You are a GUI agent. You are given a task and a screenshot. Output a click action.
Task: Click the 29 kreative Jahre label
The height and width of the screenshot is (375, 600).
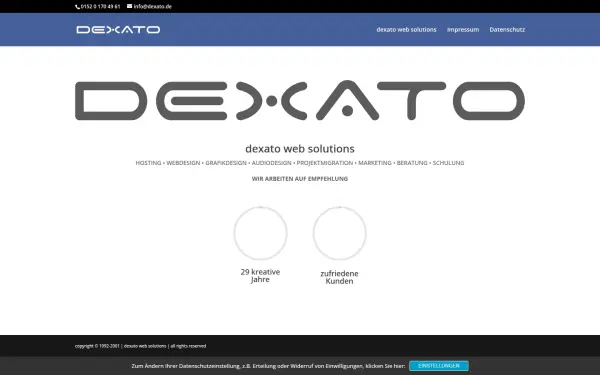[260, 276]
